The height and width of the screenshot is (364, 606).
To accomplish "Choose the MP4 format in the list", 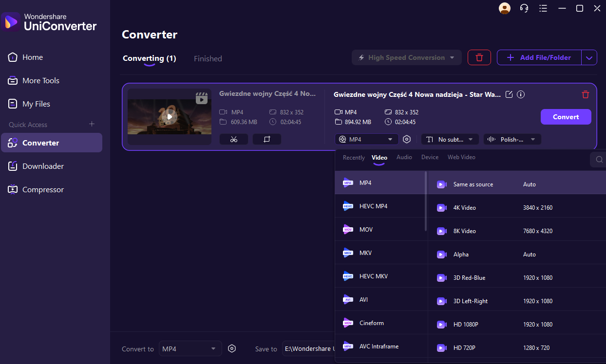I will tap(380, 182).
